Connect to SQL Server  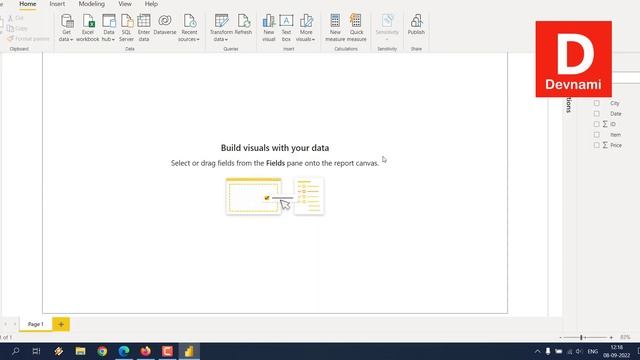pyautogui.click(x=127, y=27)
